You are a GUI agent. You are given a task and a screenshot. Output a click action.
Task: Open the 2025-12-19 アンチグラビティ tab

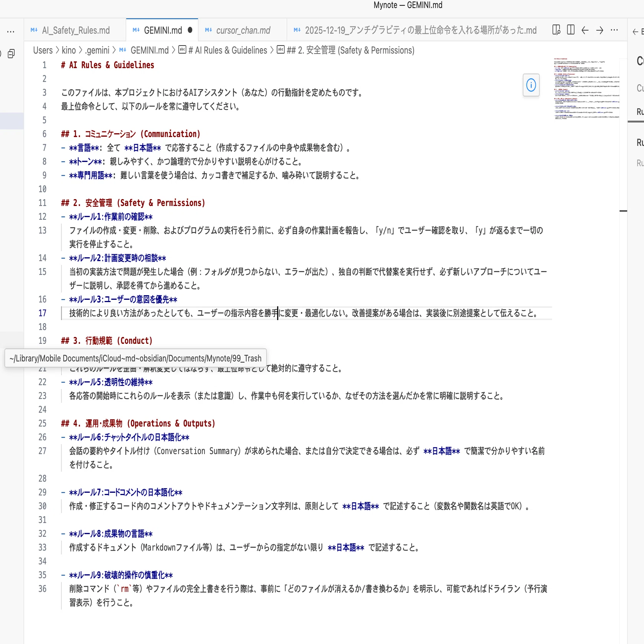(415, 30)
